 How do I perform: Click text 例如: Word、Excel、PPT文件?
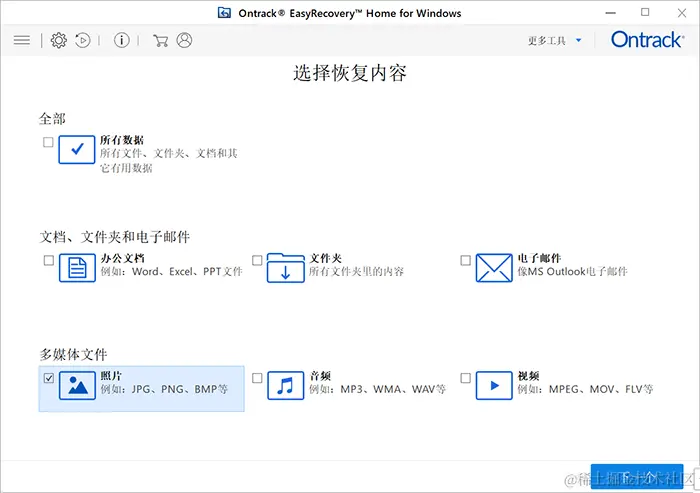tap(171, 271)
